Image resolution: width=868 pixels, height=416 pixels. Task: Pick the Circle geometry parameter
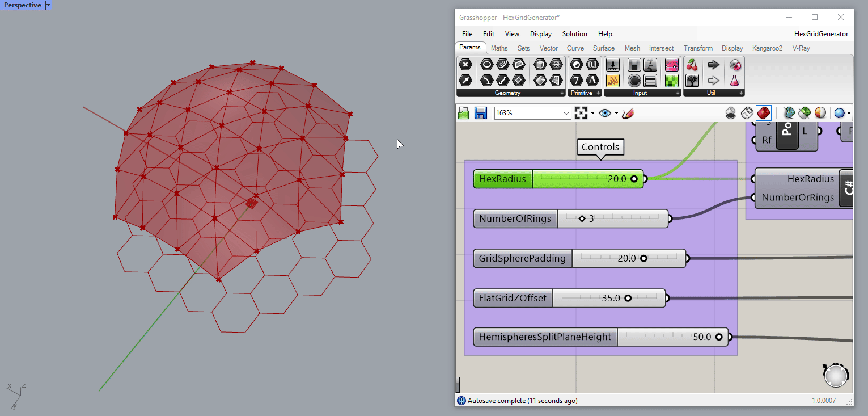(x=486, y=65)
